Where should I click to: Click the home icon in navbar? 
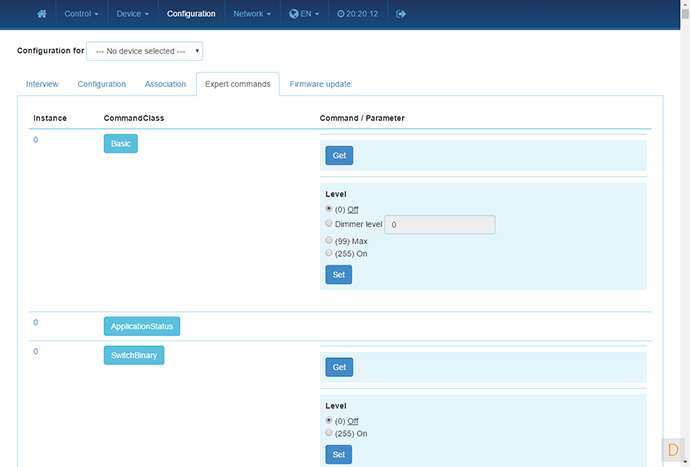tap(42, 14)
